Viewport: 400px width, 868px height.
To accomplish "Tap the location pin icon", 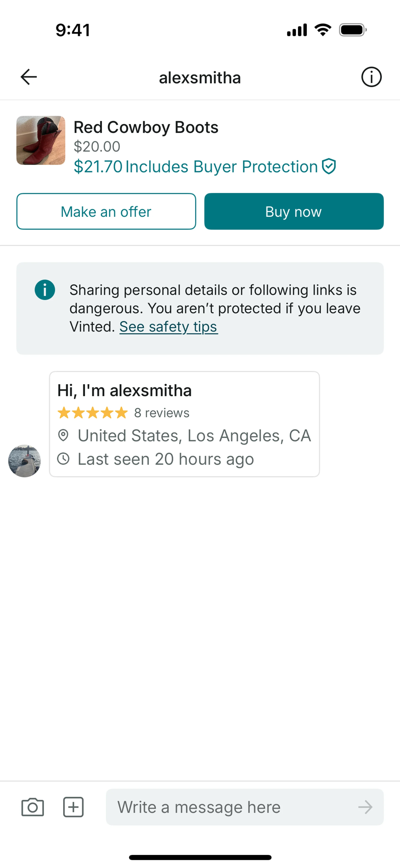I will pos(63,435).
